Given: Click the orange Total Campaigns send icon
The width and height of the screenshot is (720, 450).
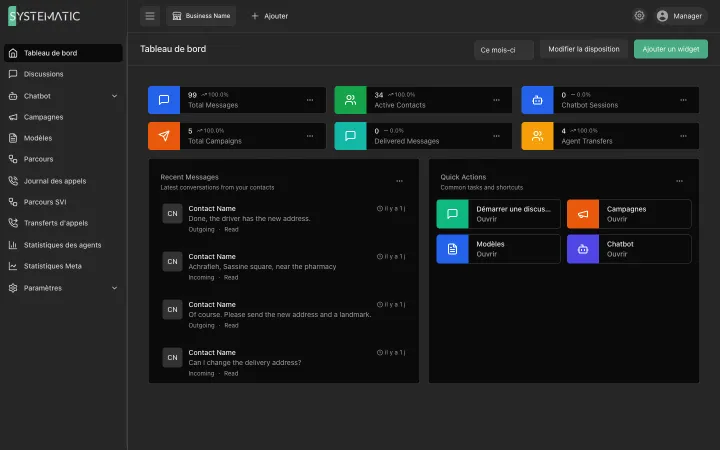Looking at the screenshot, I should pyautogui.click(x=164, y=136).
